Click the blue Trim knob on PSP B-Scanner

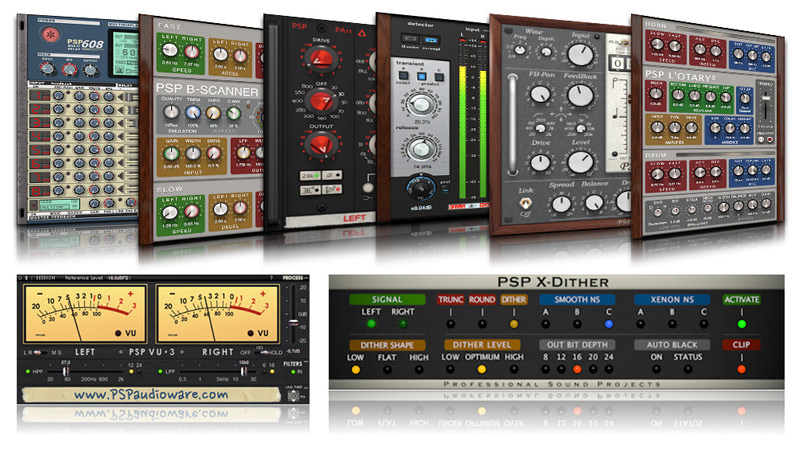193,113
